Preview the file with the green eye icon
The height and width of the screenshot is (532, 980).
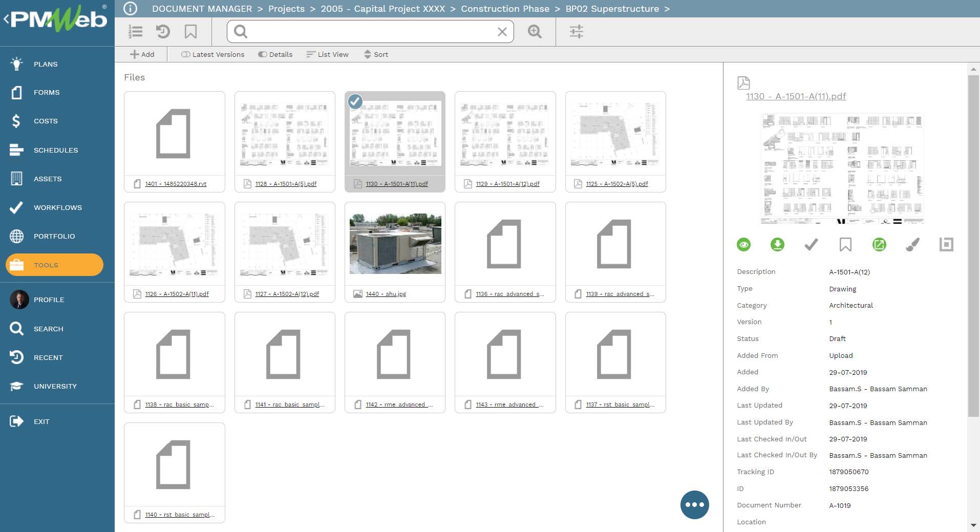click(744, 244)
